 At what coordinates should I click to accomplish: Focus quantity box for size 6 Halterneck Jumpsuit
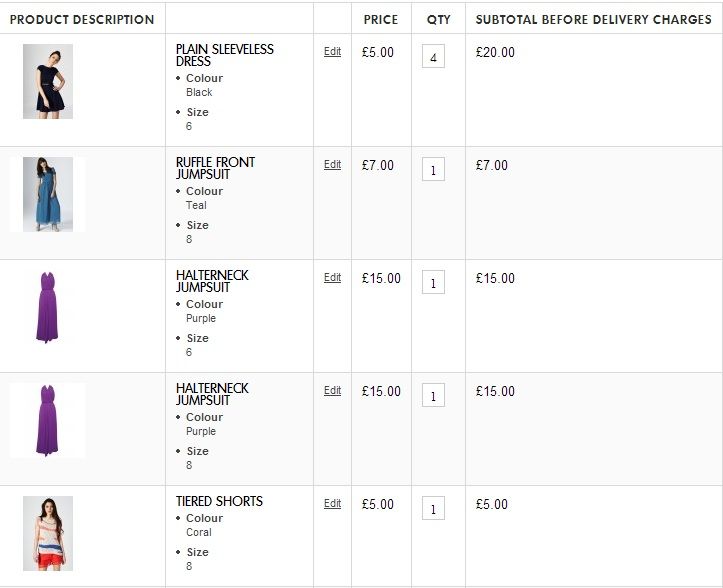pos(433,283)
